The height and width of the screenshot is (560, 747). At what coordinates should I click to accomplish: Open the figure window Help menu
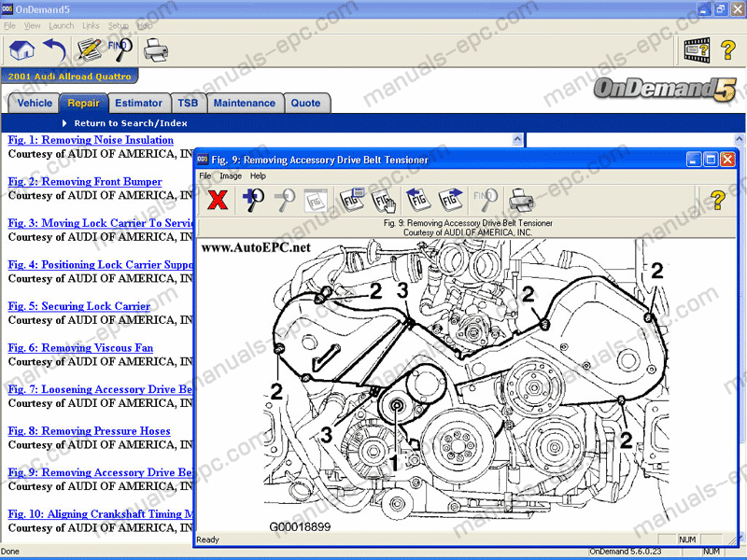tap(258, 175)
